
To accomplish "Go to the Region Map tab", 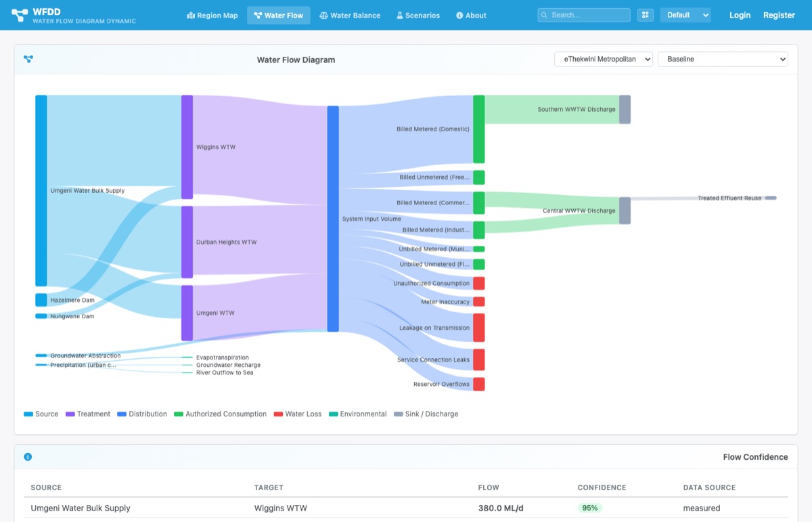I will click(x=212, y=16).
